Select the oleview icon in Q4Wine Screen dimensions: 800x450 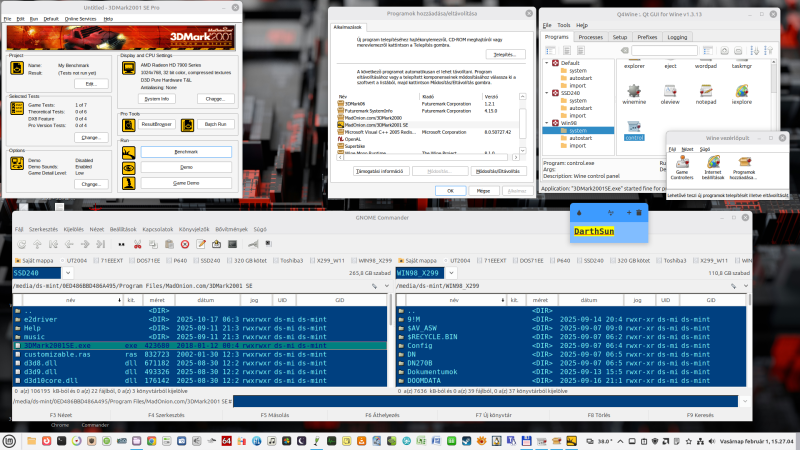(670, 95)
